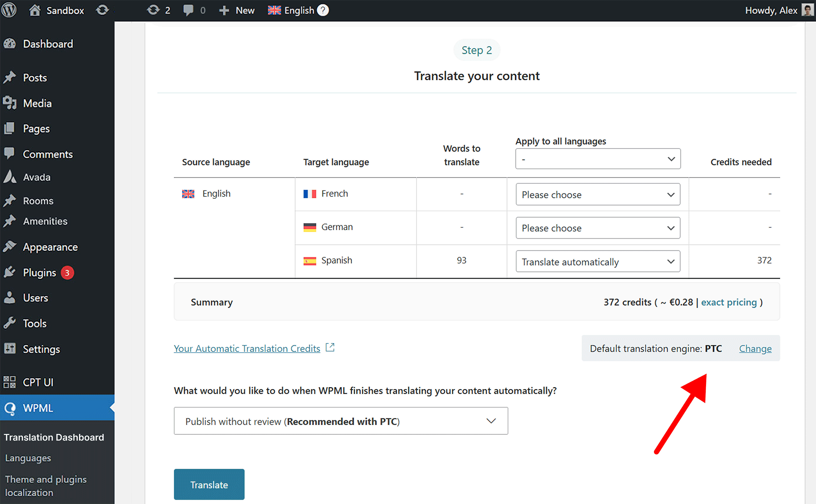Open Theme and plugins localization
The width and height of the screenshot is (816, 504).
(x=46, y=486)
